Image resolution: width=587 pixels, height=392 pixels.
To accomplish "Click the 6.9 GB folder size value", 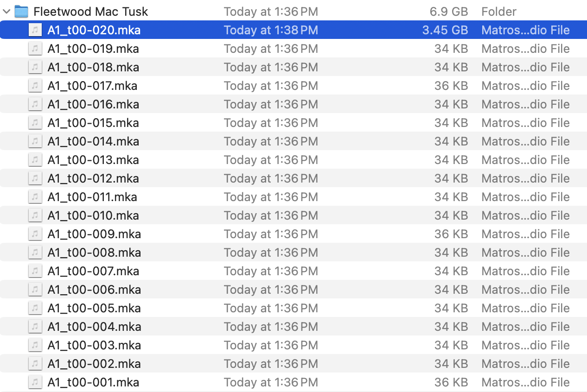I will click(448, 12).
